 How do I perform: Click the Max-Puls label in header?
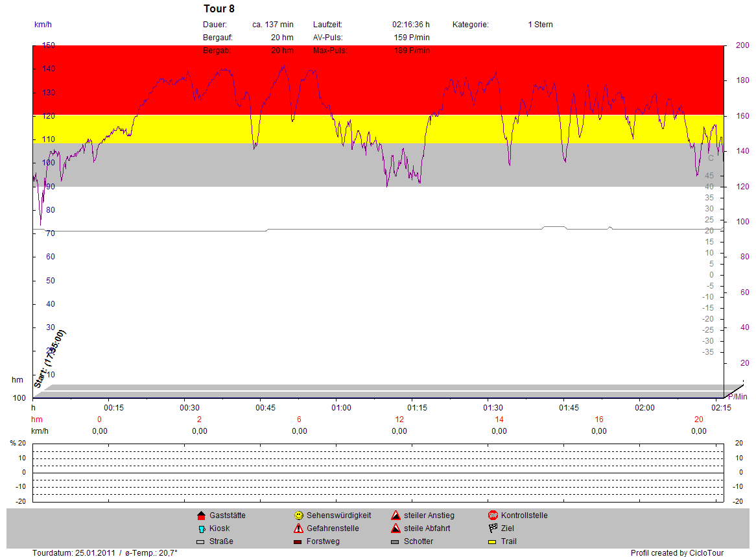[329, 51]
